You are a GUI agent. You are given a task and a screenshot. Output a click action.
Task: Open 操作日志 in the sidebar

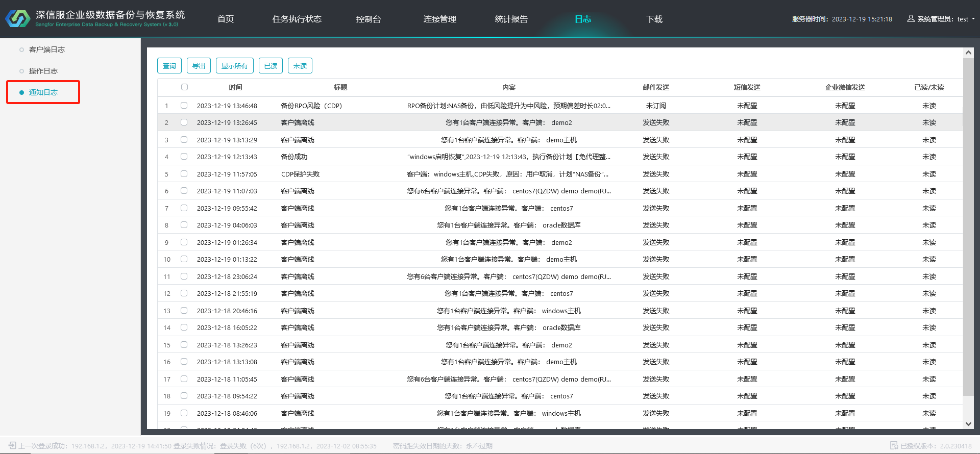click(x=43, y=71)
